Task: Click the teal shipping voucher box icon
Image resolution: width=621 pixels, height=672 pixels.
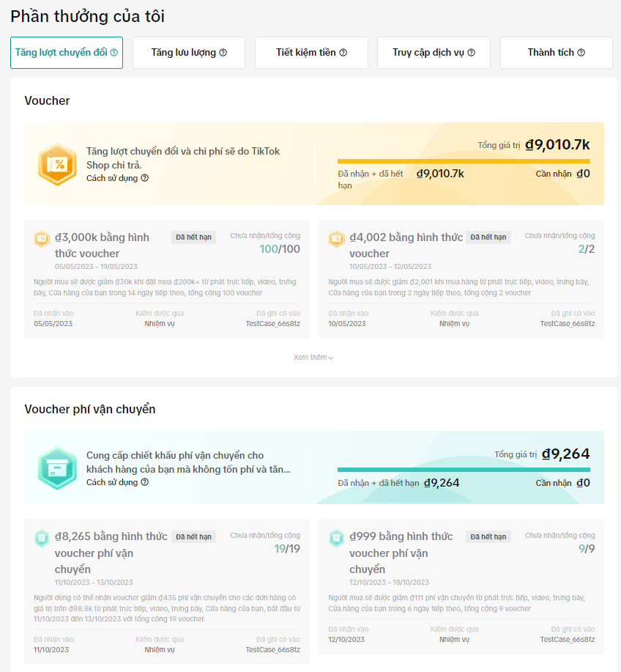Action: [x=57, y=468]
